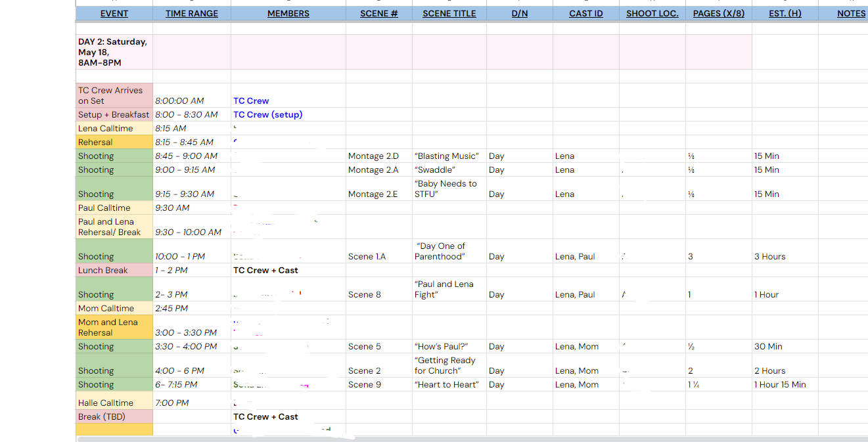This screenshot has height=442, width=868.
Task: Click 'TC Crew + Cast' in Lunch Break row
Action: pos(288,270)
